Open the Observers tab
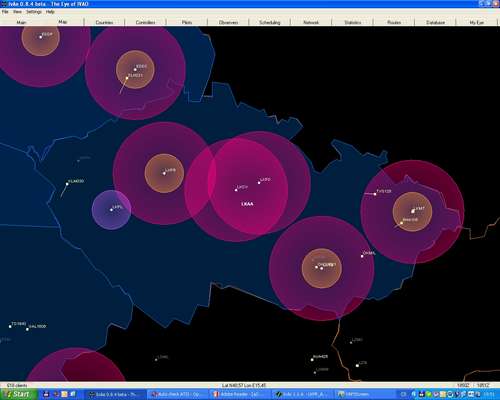Screen dimensions: 500x400 [228, 22]
